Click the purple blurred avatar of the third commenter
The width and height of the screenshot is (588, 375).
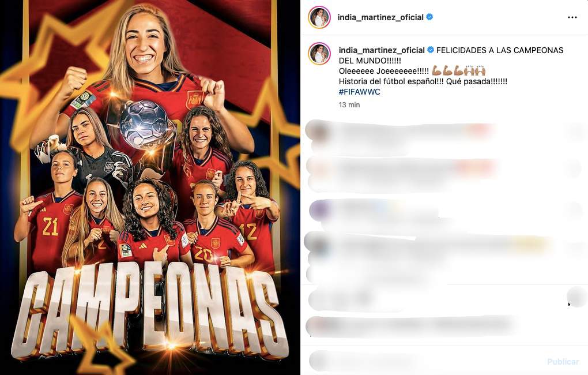(x=321, y=211)
